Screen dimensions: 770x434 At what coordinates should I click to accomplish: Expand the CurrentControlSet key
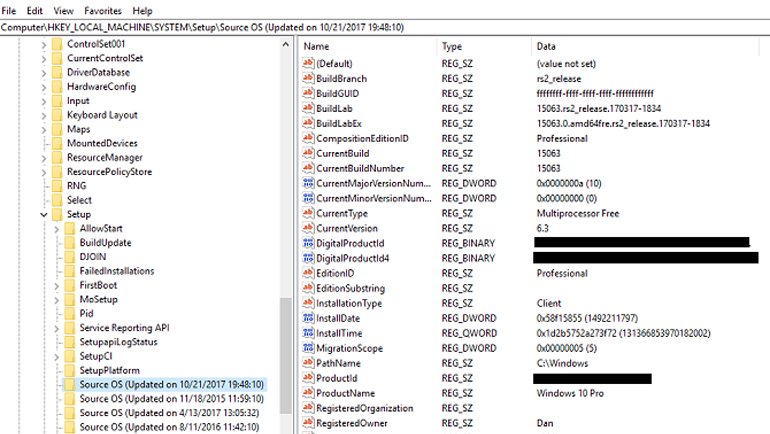44,59
